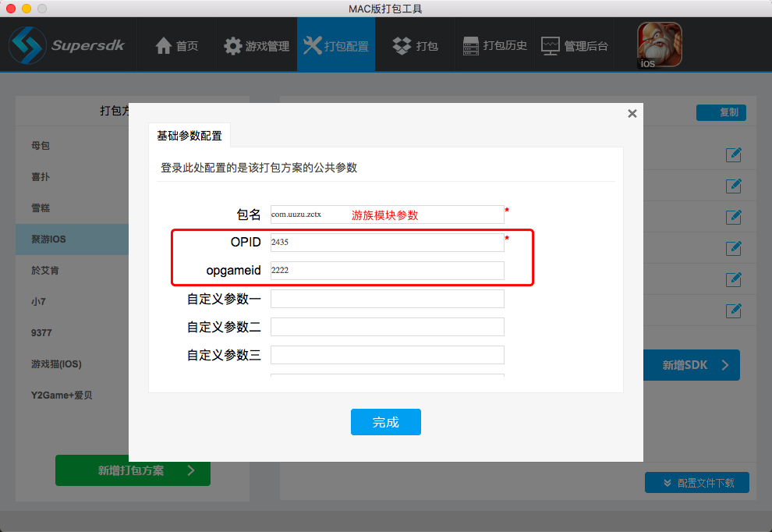This screenshot has height=532, width=772.
Task: Select 小7 scheme
Action: click(72, 301)
